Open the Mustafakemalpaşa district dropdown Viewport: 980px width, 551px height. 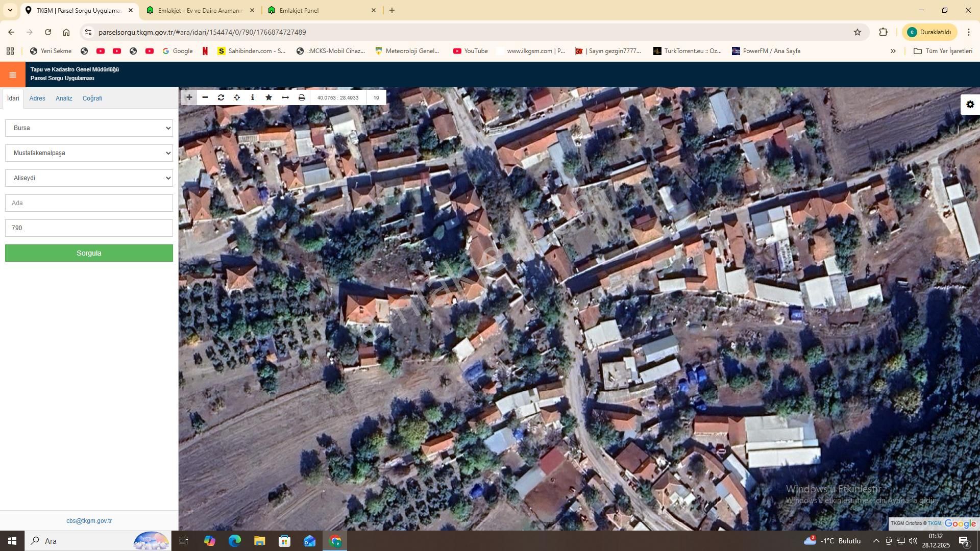point(89,153)
